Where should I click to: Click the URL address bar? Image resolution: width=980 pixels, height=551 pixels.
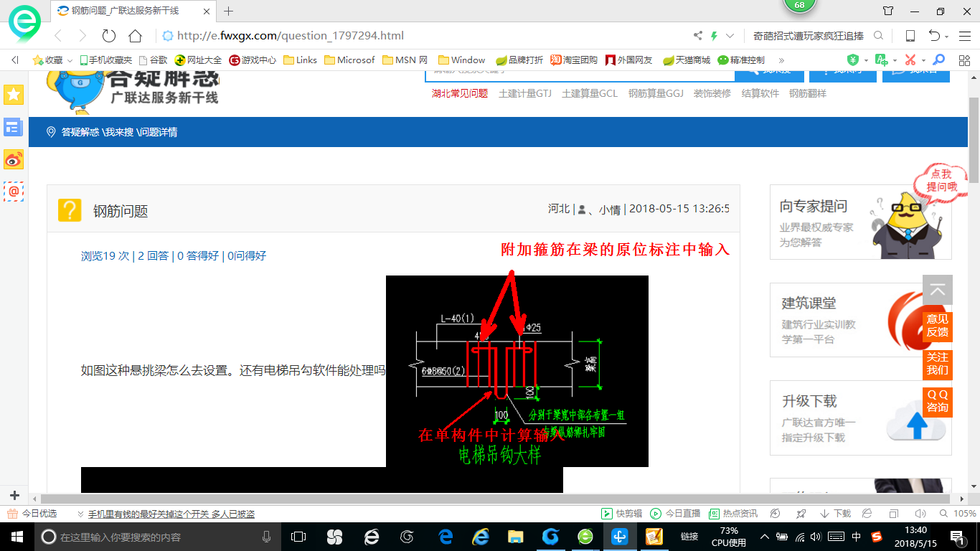point(423,36)
